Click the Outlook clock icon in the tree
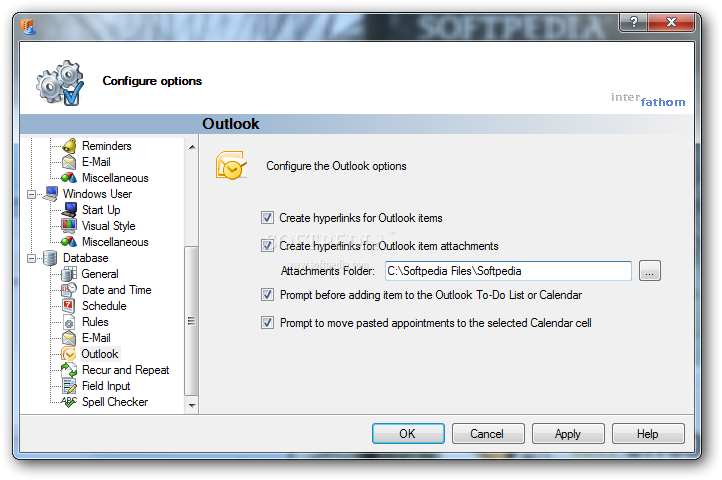Screen dimensions: 722x480 pyautogui.click(x=69, y=354)
